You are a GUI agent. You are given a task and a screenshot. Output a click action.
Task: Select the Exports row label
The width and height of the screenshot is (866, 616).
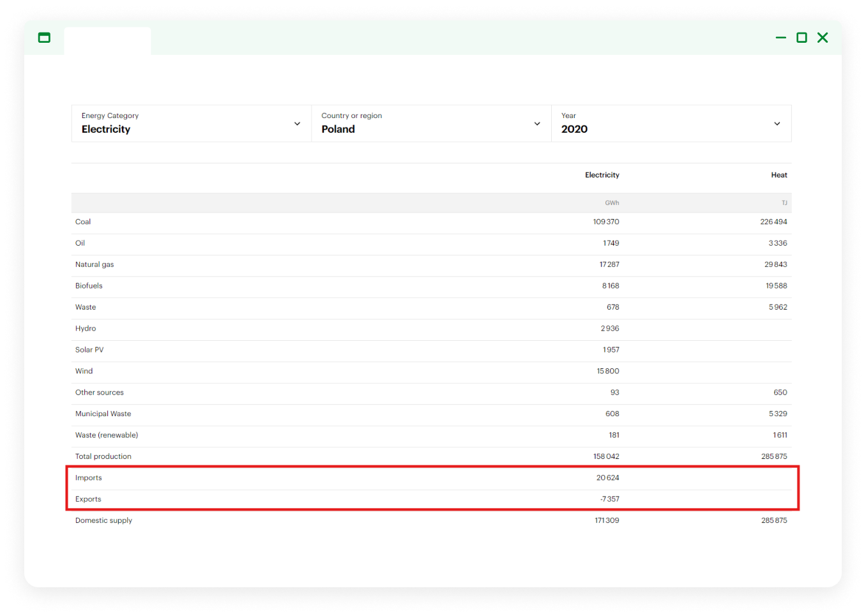point(88,499)
